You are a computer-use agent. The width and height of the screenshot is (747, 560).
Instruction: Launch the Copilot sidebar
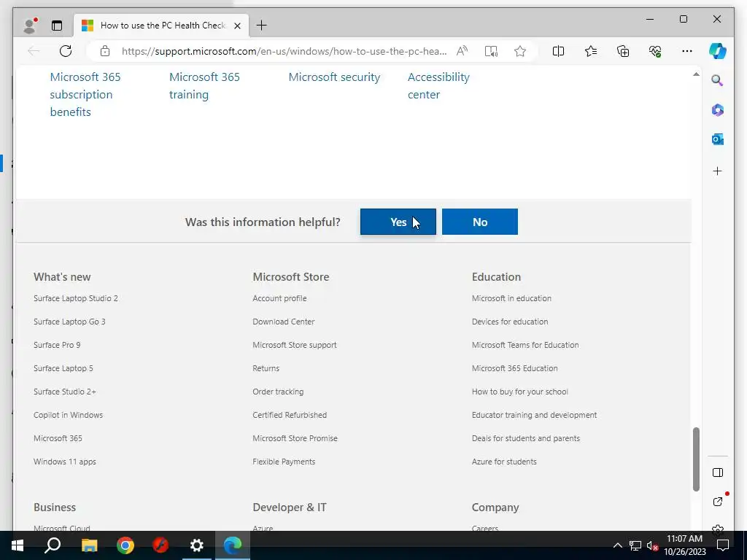(x=718, y=51)
